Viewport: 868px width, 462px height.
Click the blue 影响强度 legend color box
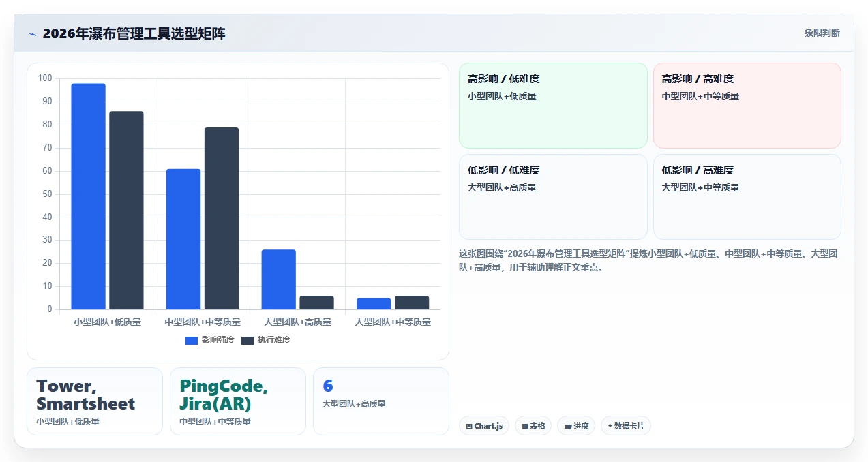(x=192, y=341)
